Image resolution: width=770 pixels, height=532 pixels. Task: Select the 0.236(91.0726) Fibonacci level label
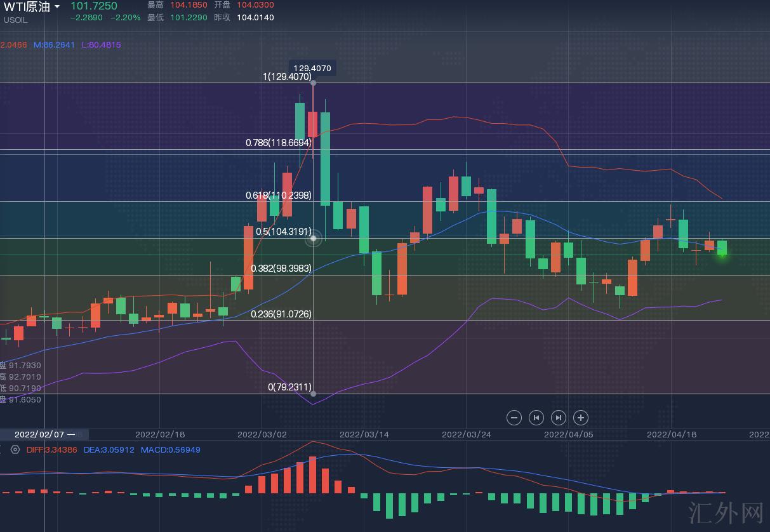(281, 314)
